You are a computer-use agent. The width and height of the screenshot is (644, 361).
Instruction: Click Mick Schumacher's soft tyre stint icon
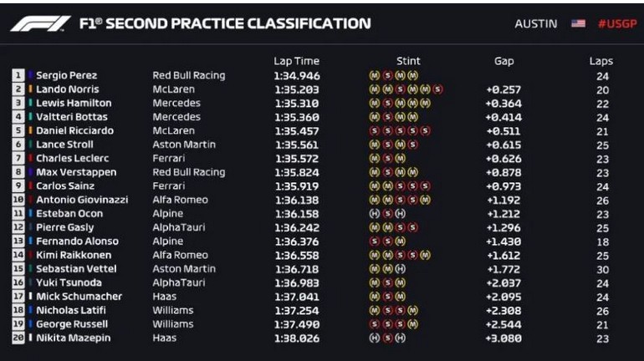point(386,297)
